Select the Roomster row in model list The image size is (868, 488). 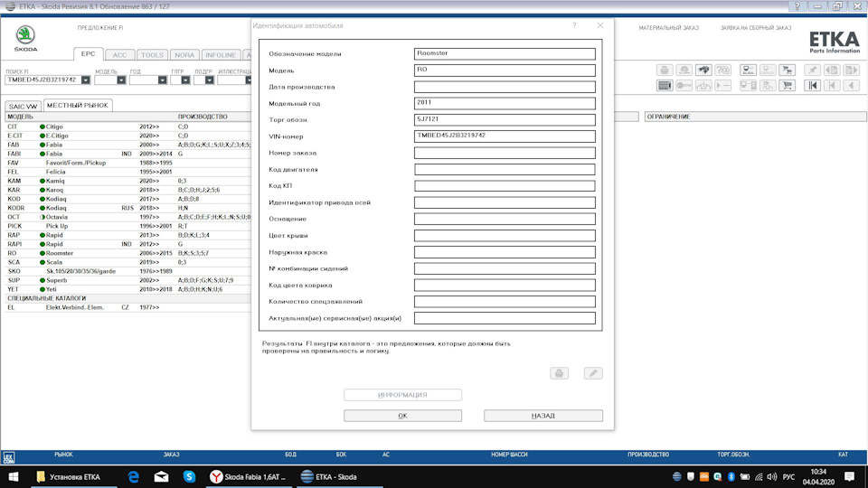coord(127,253)
